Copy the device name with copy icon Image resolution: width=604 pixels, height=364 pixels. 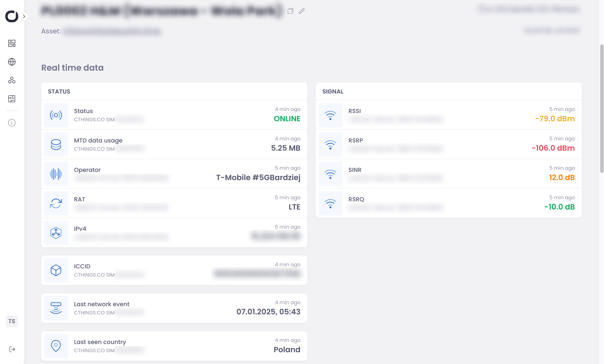(x=290, y=11)
